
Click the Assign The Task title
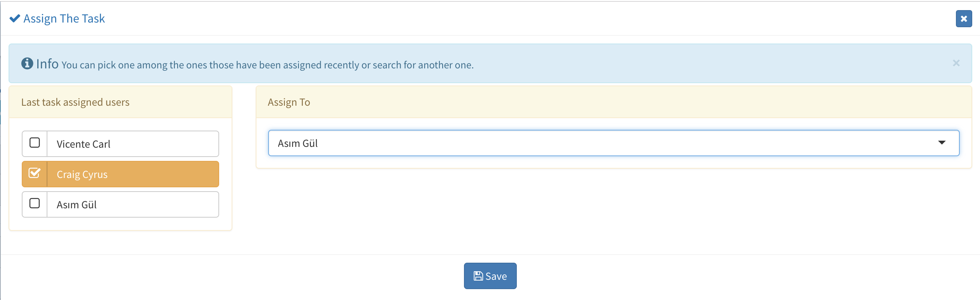(64, 19)
